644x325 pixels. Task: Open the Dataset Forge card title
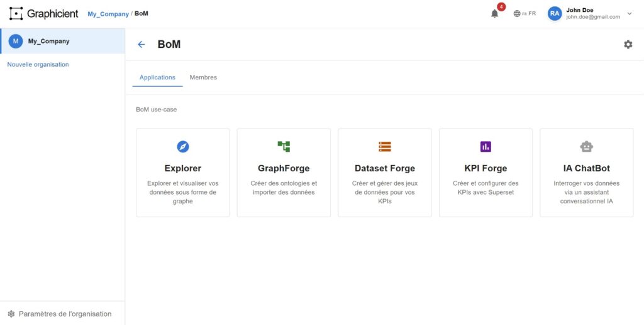[385, 168]
